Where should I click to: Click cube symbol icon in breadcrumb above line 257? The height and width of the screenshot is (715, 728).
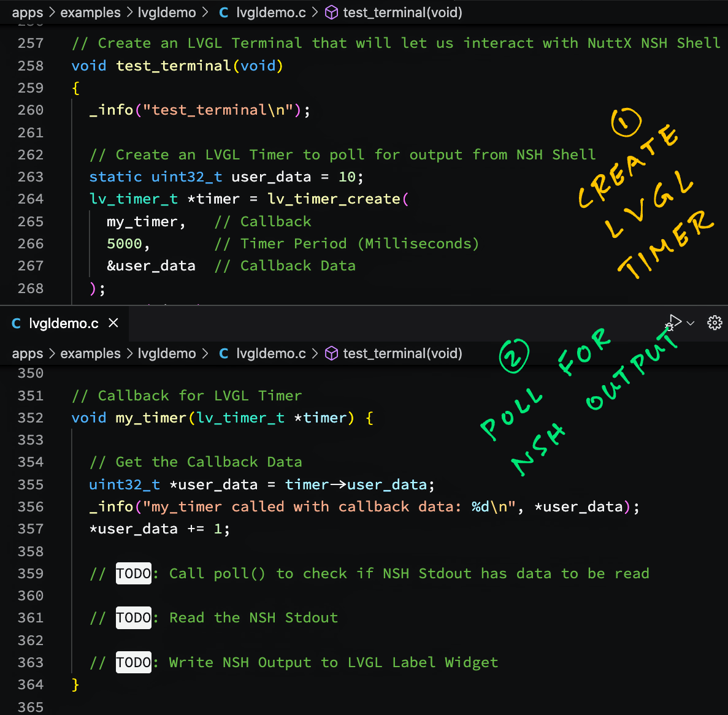tap(331, 12)
